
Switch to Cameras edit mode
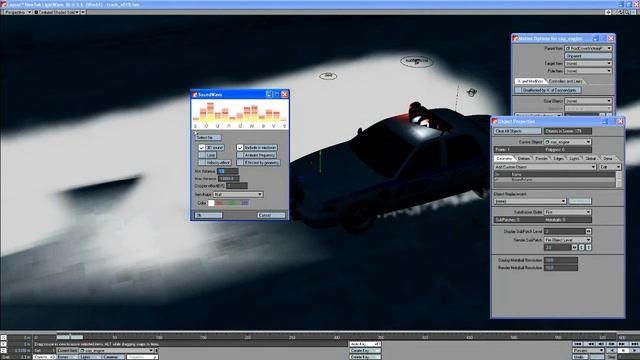[113, 357]
